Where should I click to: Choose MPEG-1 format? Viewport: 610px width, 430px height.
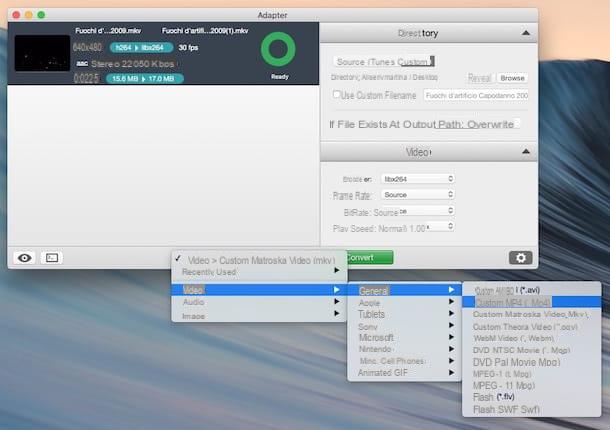coord(531,374)
